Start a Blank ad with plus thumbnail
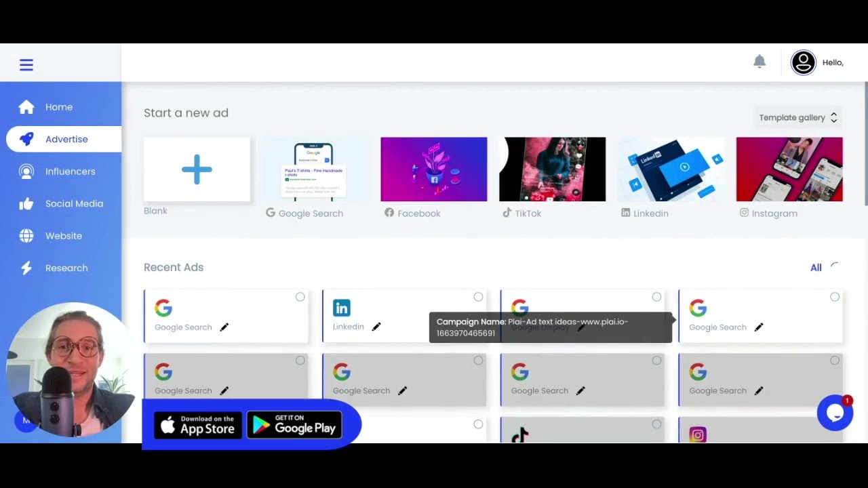Image resolution: width=868 pixels, height=488 pixels. click(x=197, y=169)
